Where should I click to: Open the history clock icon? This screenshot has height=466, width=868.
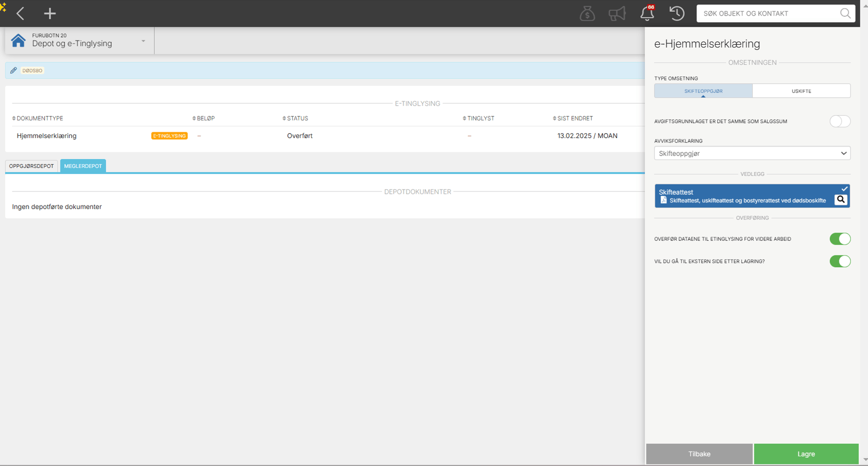coord(677,13)
